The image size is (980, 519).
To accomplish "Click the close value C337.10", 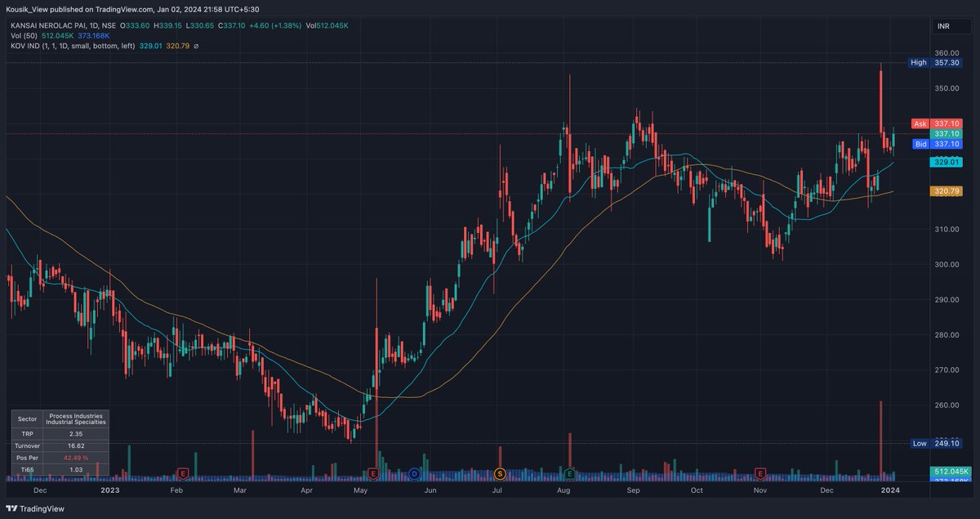I will (x=231, y=26).
